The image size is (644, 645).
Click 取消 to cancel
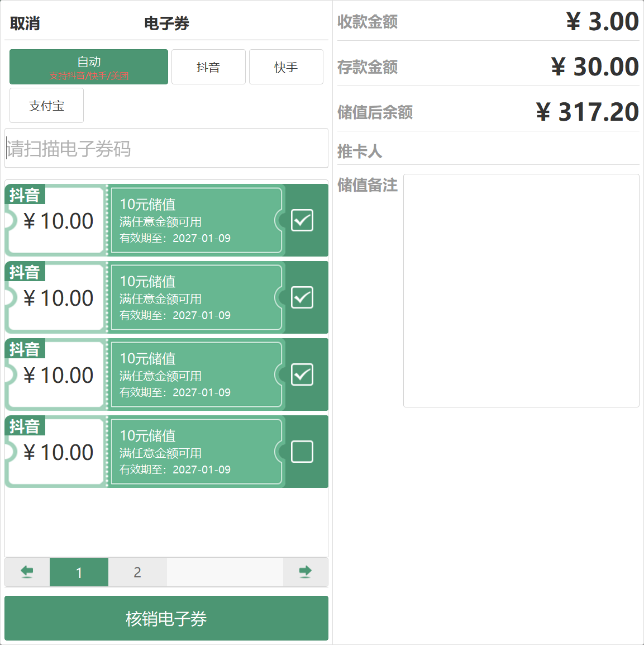[25, 23]
